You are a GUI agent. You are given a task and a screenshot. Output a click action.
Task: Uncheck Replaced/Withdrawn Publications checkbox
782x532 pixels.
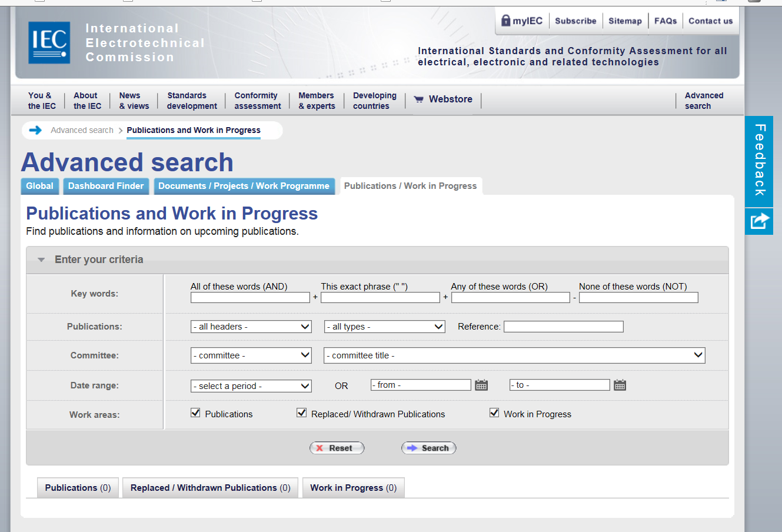point(301,413)
